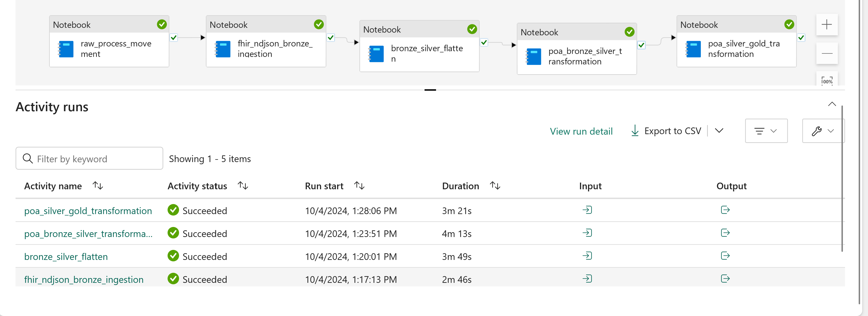This screenshot has width=868, height=316.
Task: Open Export to CSV dropdown arrow
Action: (x=719, y=131)
